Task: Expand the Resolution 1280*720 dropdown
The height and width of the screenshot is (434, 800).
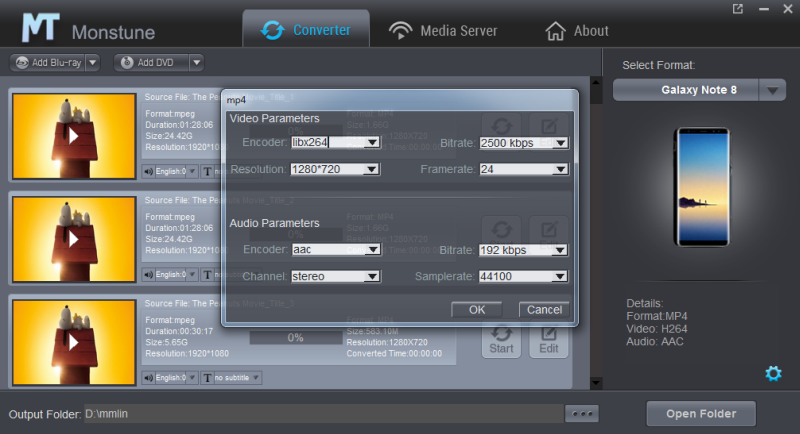Action: pyautogui.click(x=372, y=170)
